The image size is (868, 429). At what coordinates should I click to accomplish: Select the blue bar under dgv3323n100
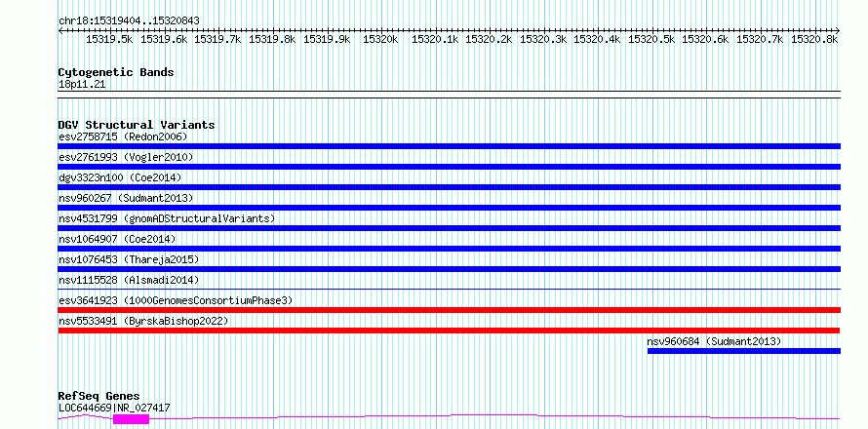(x=450, y=187)
